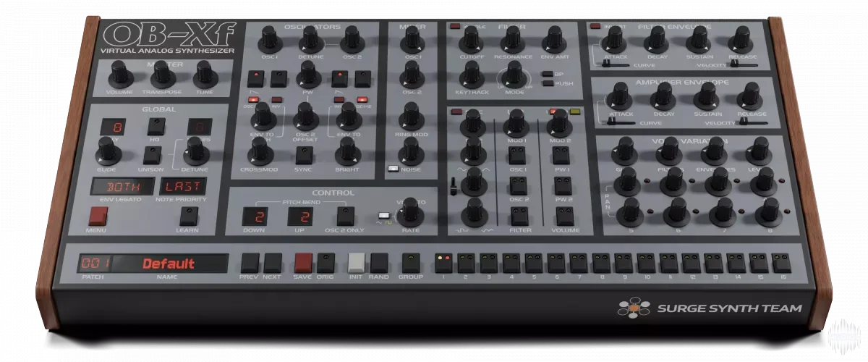
Task: Open the PATCH number display 001
Action: tap(93, 264)
